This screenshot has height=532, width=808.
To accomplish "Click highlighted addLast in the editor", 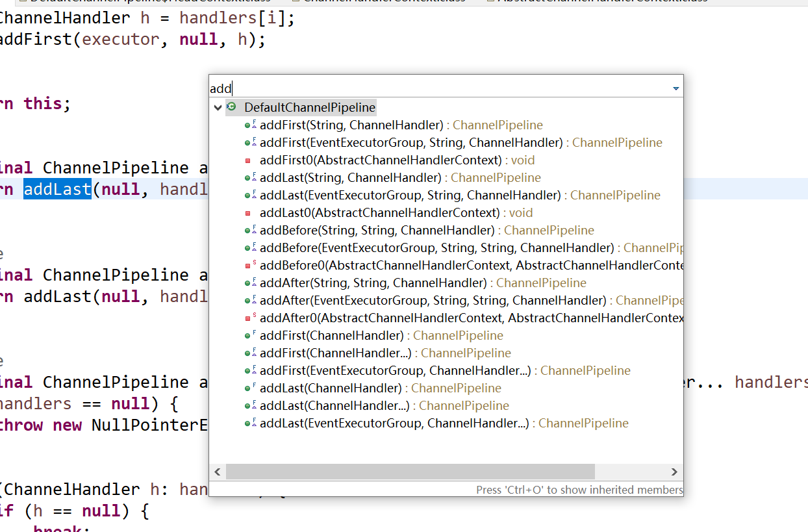I will pyautogui.click(x=58, y=189).
